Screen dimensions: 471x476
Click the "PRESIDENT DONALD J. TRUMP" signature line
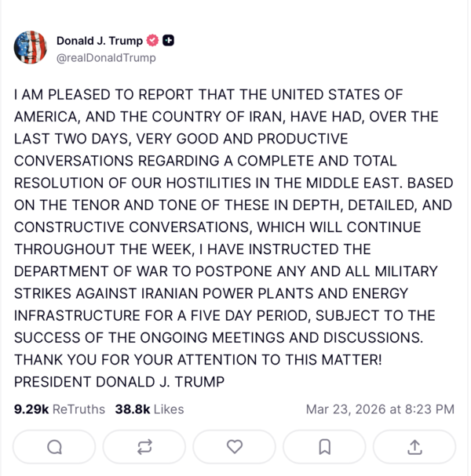(119, 382)
